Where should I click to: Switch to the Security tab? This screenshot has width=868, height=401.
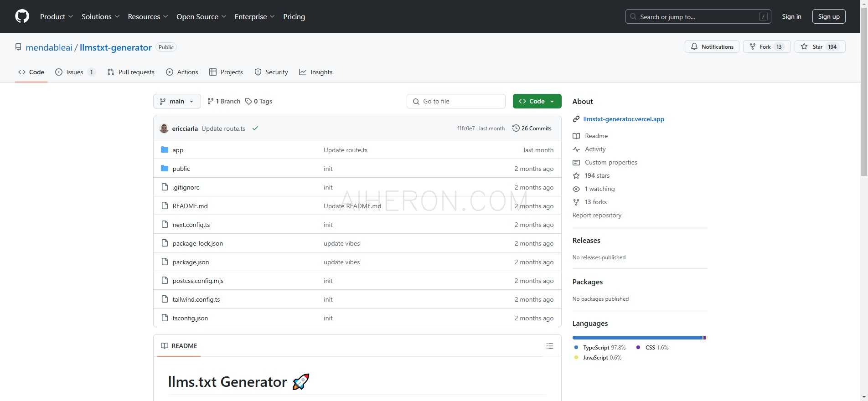tap(271, 72)
